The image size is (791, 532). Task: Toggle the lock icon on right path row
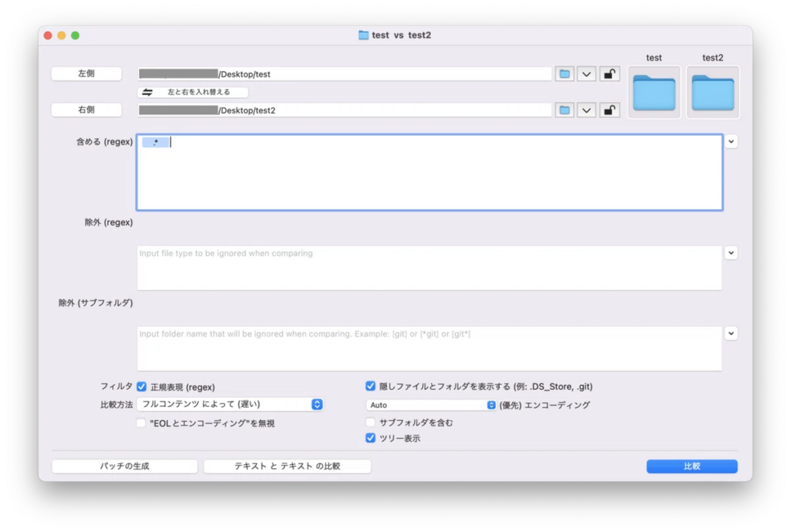[x=609, y=110]
